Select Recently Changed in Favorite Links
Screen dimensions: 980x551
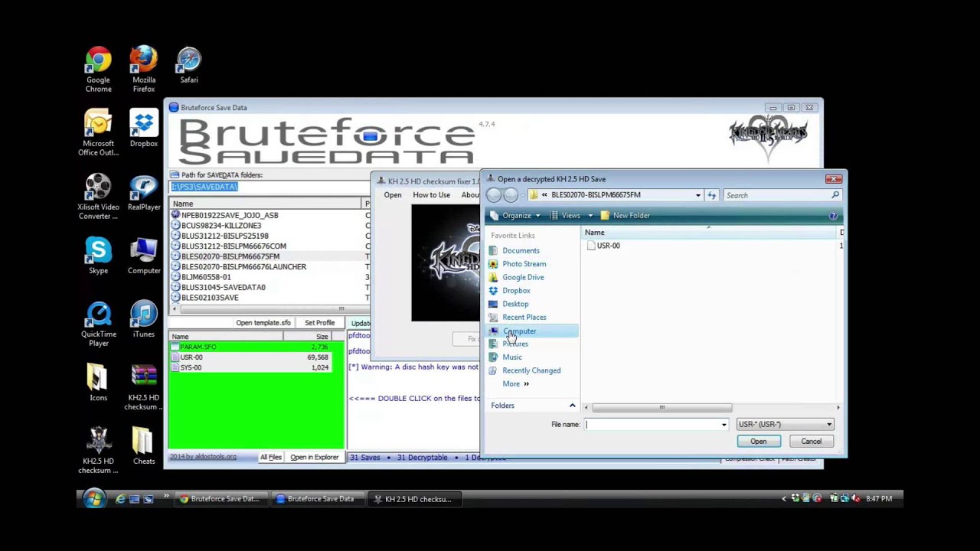coord(531,370)
